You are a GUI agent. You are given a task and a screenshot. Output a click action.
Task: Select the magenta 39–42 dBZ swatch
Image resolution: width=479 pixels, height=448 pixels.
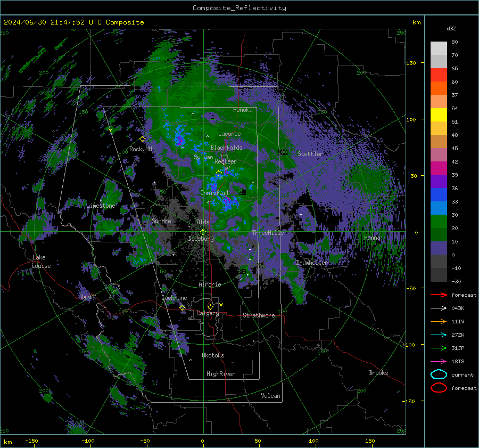[439, 168]
